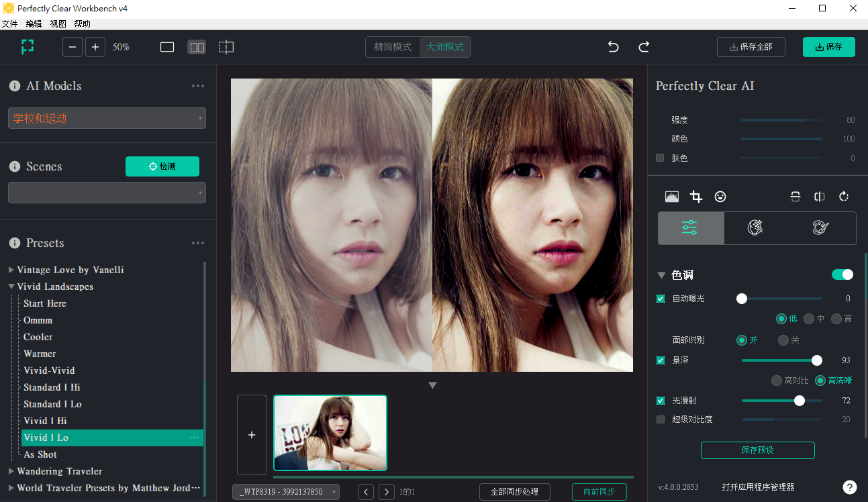Open the empty Scenes dropdown

[107, 193]
